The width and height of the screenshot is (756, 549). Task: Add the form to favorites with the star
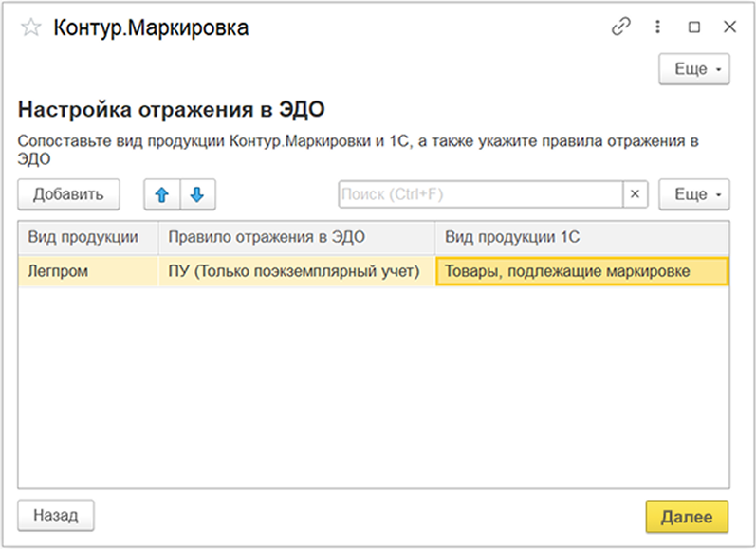point(31,27)
